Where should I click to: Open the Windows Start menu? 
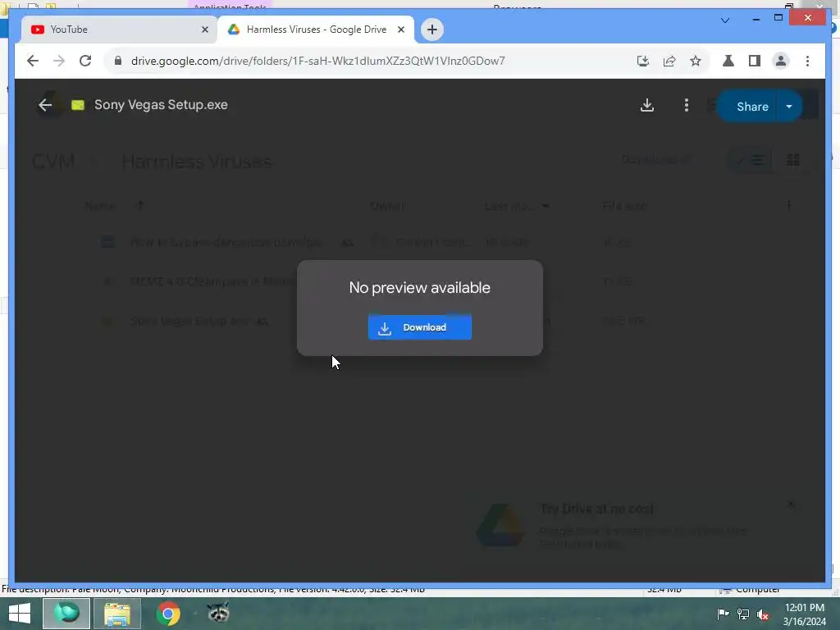point(20,614)
